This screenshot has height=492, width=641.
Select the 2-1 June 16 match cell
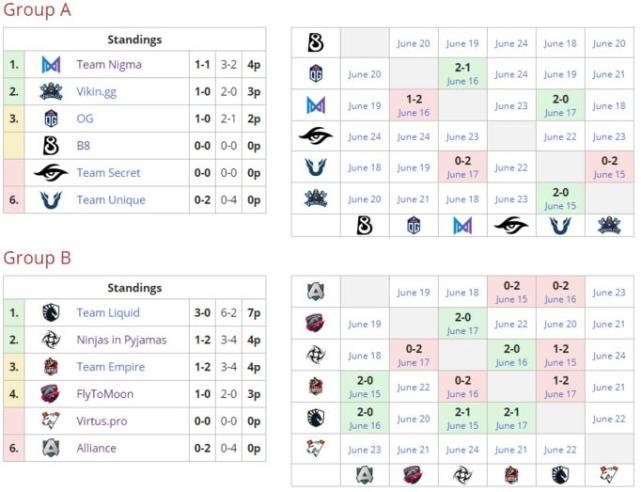(462, 74)
